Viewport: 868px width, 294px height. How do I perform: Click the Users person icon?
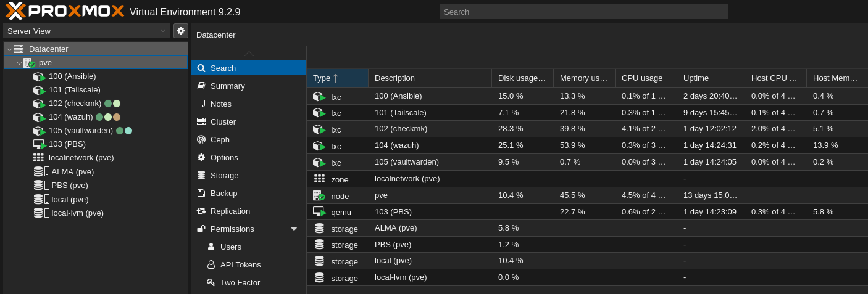pos(211,247)
